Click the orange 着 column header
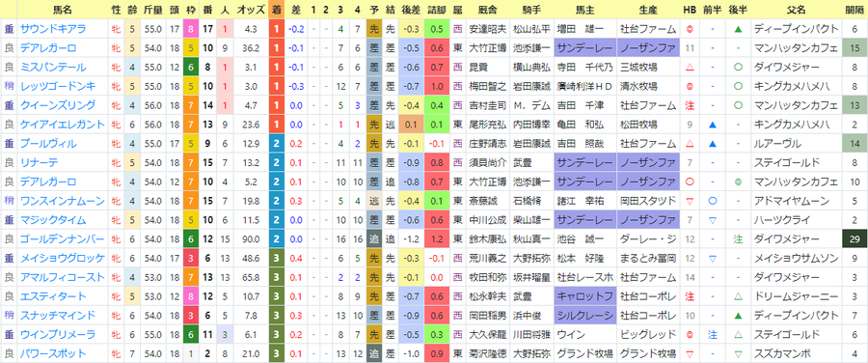 point(276,10)
